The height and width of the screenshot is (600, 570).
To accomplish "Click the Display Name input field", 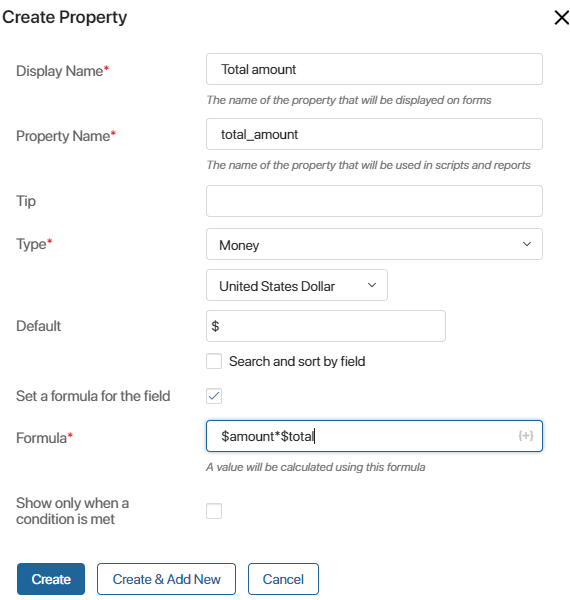I will coord(374,69).
